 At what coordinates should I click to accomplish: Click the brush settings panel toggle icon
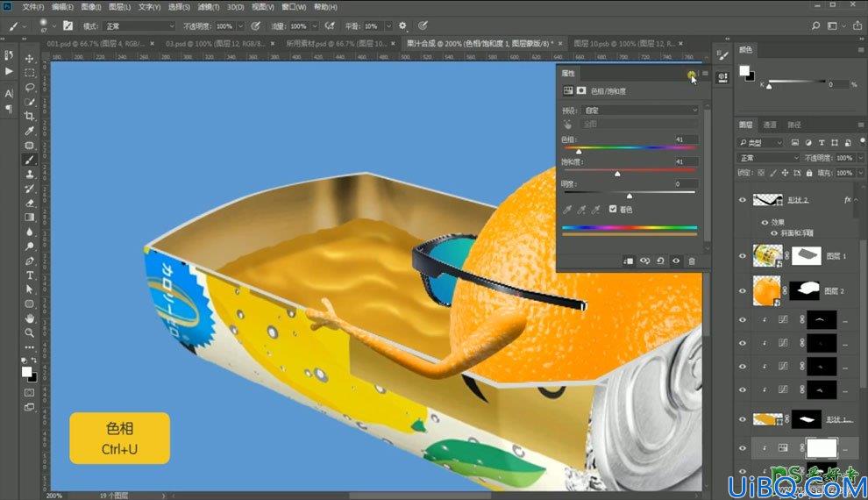[x=68, y=25]
